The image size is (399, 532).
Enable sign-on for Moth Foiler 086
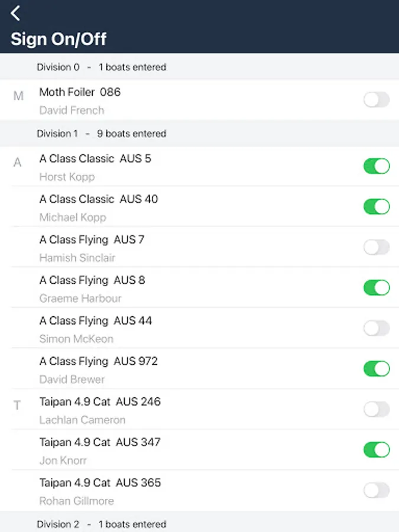377,100
